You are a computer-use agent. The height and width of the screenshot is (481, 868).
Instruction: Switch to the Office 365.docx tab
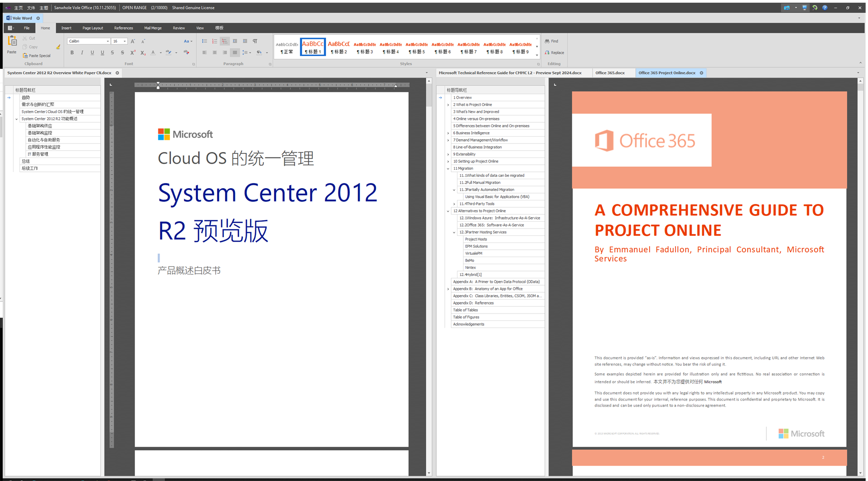click(x=610, y=73)
